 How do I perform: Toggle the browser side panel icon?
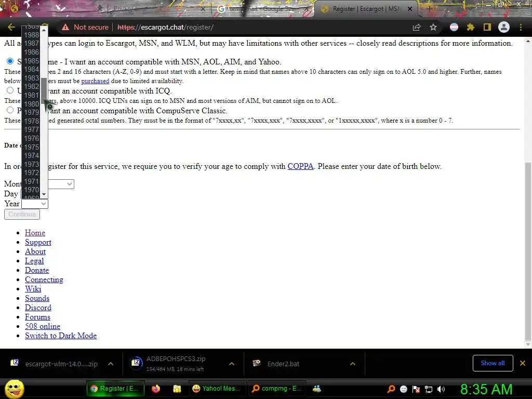487,27
